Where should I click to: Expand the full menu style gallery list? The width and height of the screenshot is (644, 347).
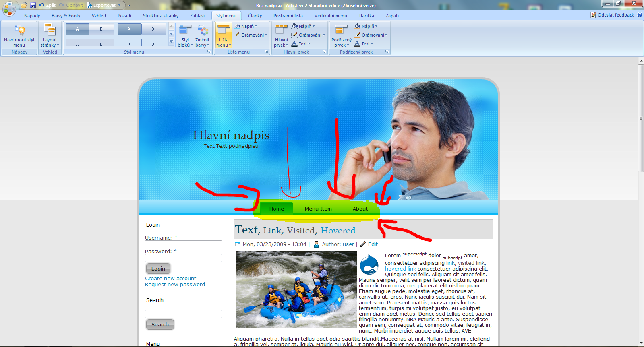tap(171, 41)
